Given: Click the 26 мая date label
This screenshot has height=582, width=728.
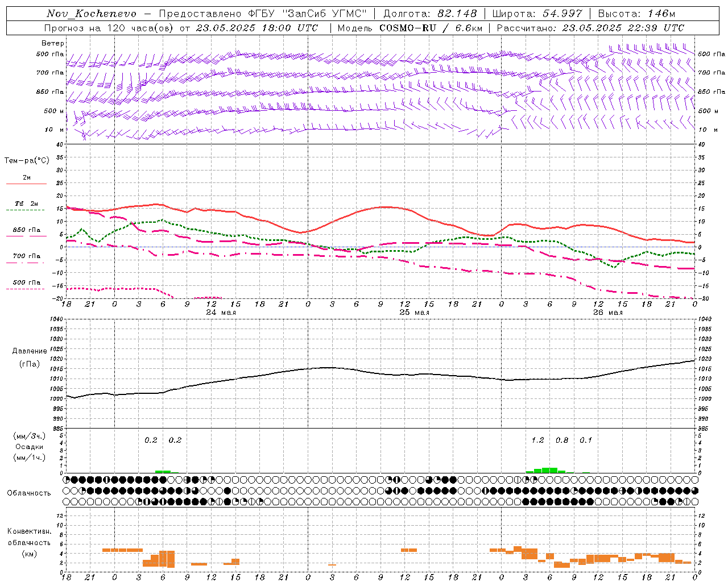Looking at the screenshot, I should 607,313.
